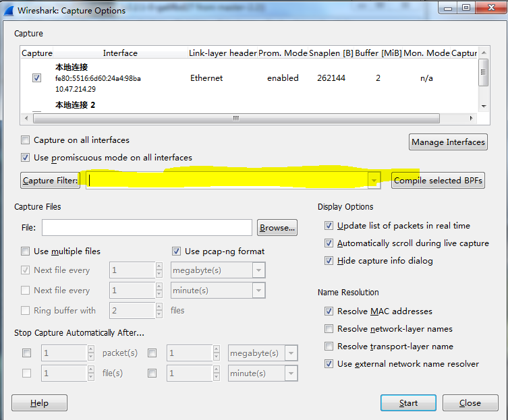This screenshot has width=508, height=420.
Task: Click the 10.47.214.29 address text
Action: click(76, 89)
